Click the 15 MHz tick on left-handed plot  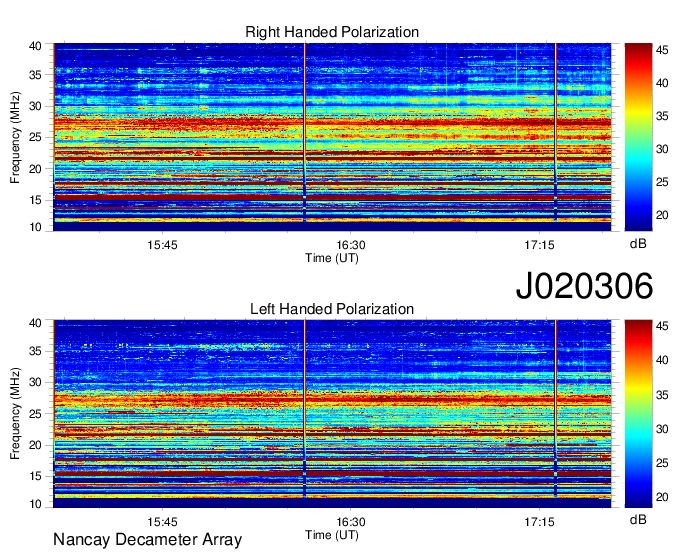(x=36, y=476)
